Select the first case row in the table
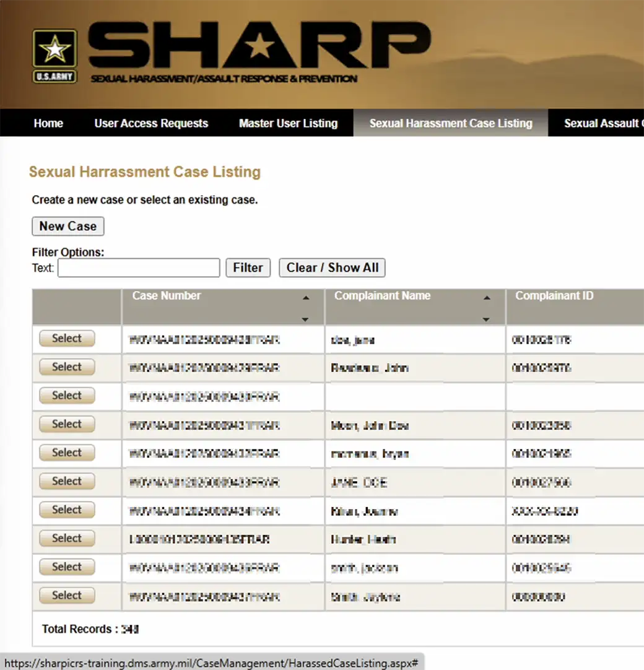The width and height of the screenshot is (644, 670). click(x=67, y=339)
